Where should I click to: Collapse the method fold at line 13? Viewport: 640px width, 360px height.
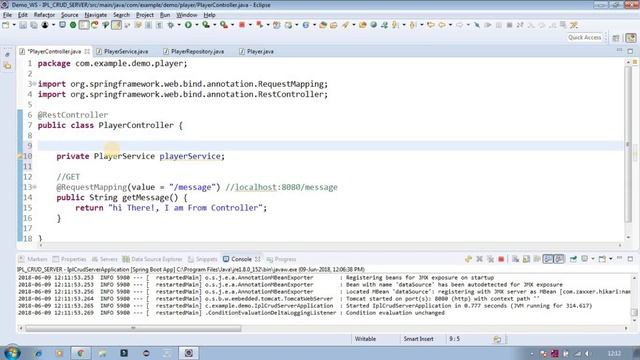tap(35, 187)
